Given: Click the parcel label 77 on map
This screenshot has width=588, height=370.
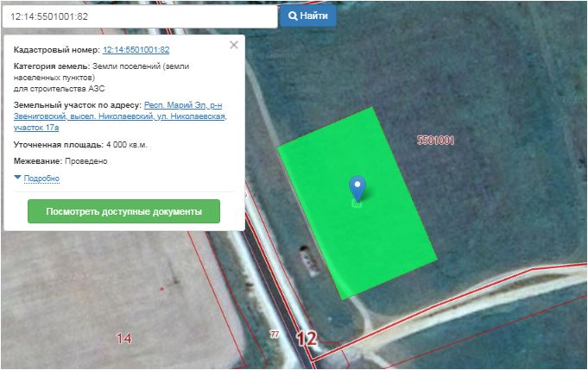Looking at the screenshot, I should click(x=275, y=334).
